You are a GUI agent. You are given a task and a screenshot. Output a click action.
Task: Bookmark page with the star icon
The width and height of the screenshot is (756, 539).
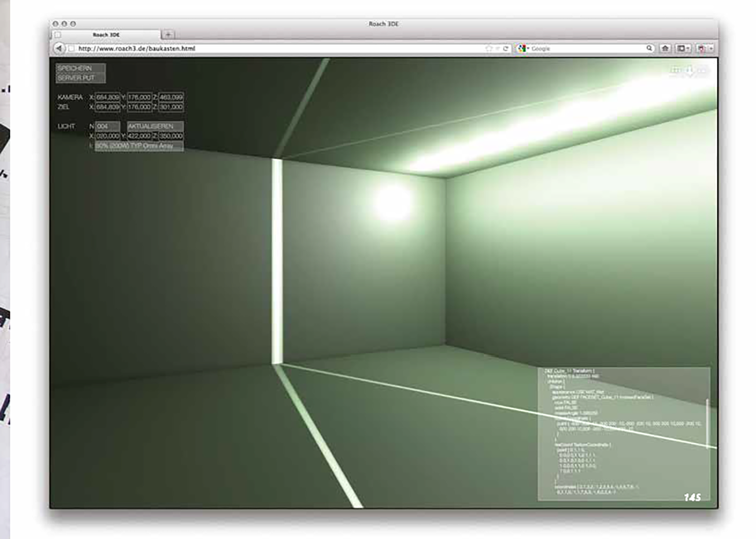click(x=489, y=49)
